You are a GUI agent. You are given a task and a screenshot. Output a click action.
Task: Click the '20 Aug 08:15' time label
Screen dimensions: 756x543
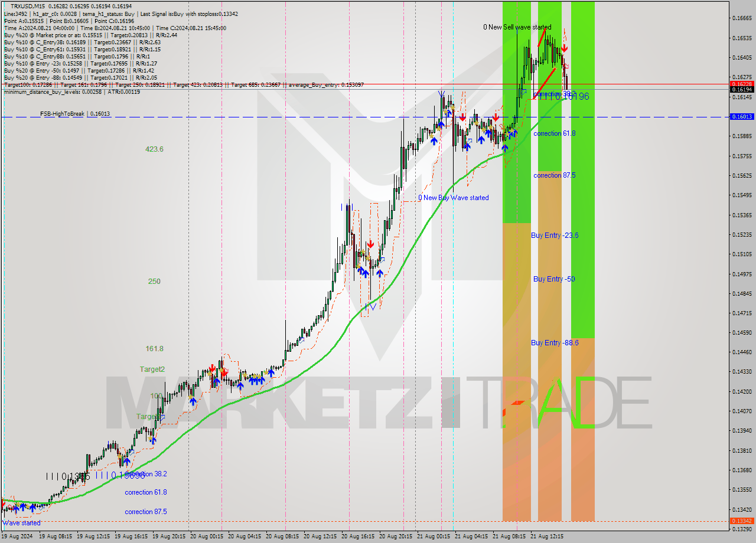point(282,537)
